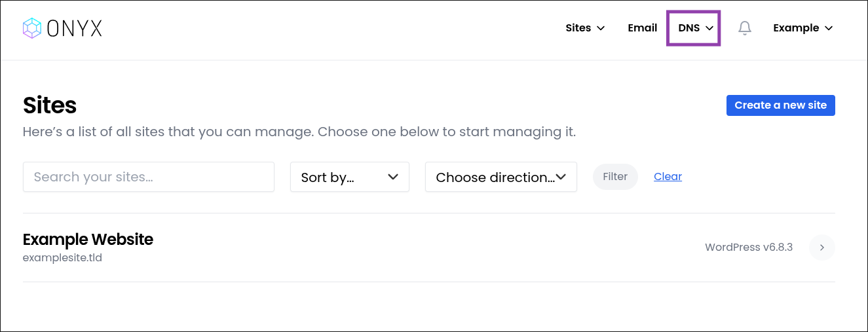This screenshot has height=332, width=868.
Task: Open the Example account menu label
Action: pos(796,28)
